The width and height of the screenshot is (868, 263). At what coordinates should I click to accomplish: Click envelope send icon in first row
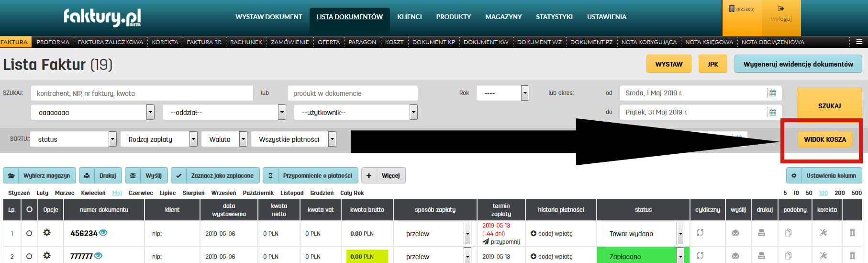pos(735,233)
